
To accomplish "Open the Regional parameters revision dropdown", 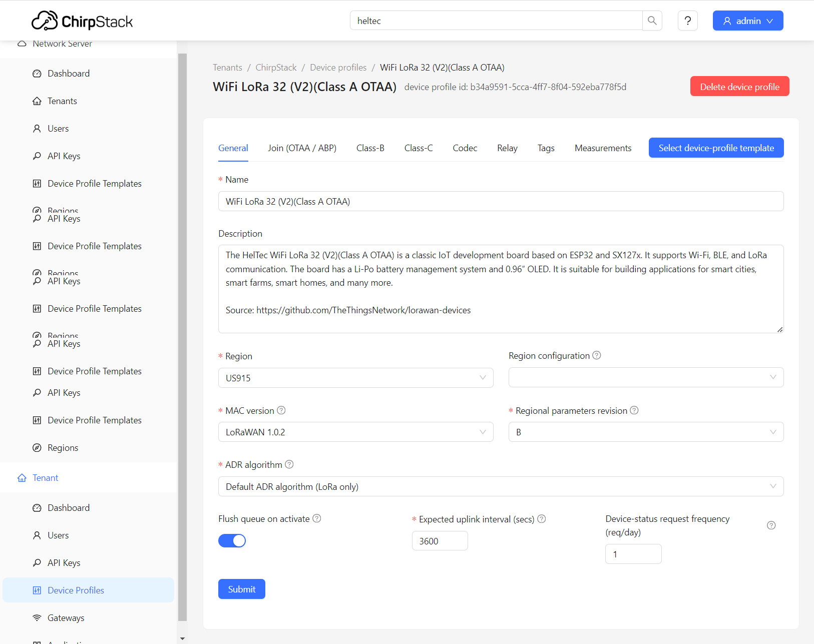I will tap(646, 432).
